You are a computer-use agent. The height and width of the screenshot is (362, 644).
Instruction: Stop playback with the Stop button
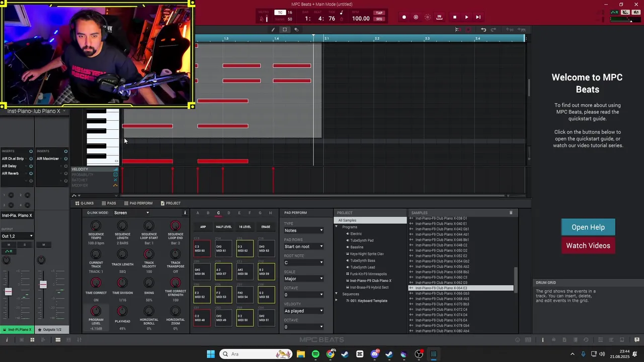[x=455, y=17]
